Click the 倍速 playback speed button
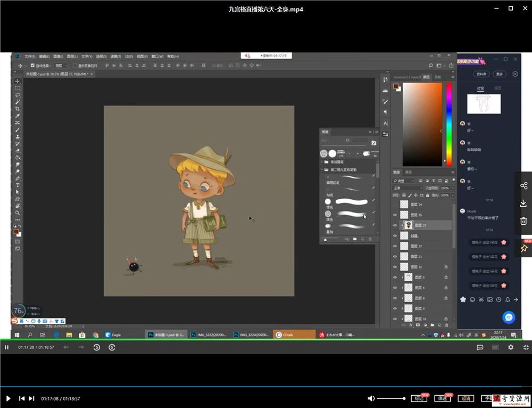 click(443, 398)
